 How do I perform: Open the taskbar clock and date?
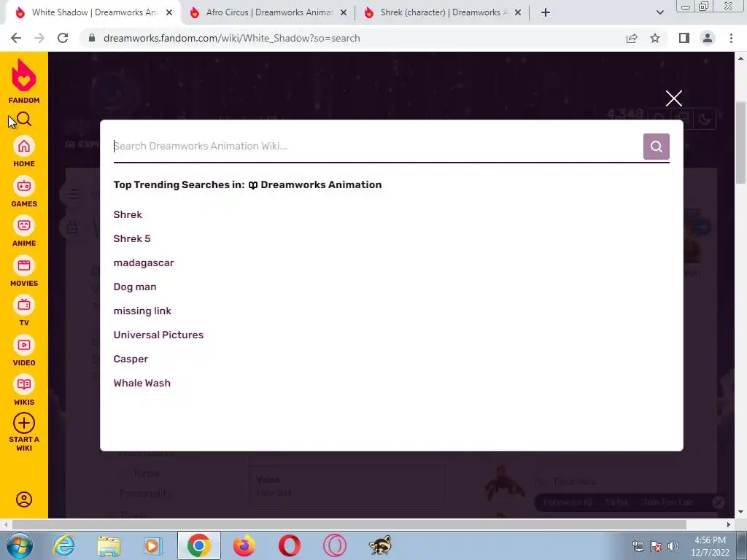(x=710, y=546)
